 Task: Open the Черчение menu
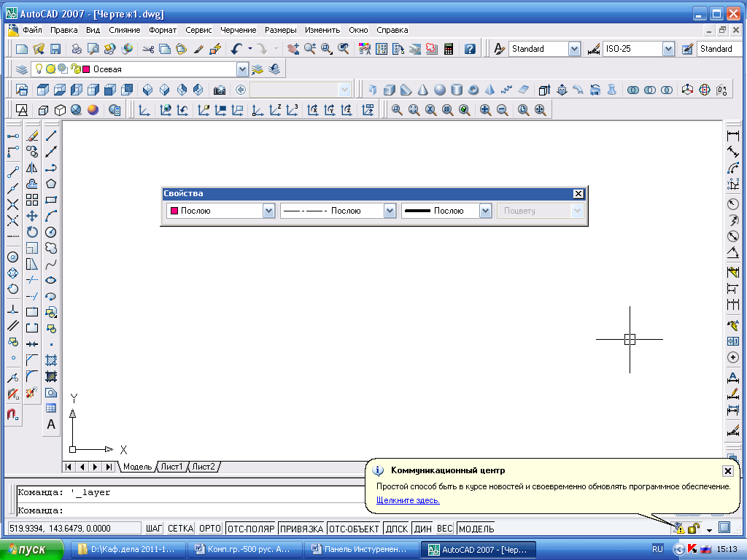pos(239,30)
